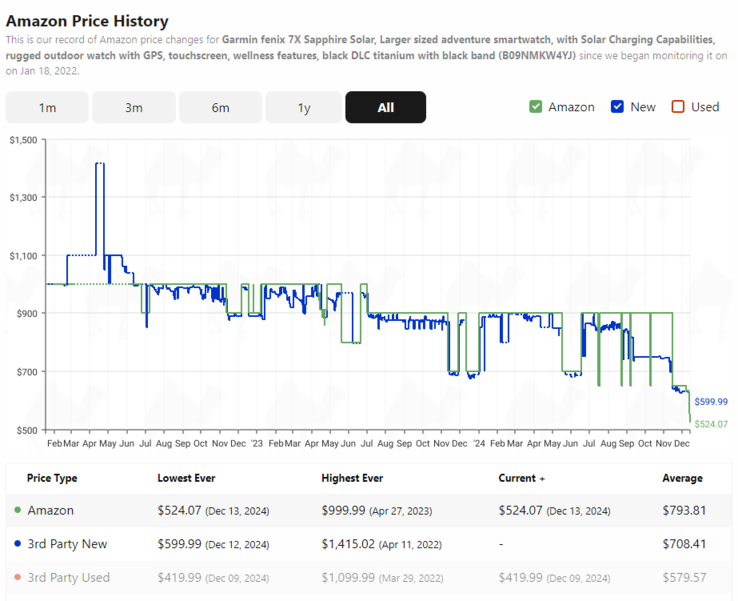The image size is (738, 601).
Task: Select the 3m time range tab
Action: tap(134, 107)
